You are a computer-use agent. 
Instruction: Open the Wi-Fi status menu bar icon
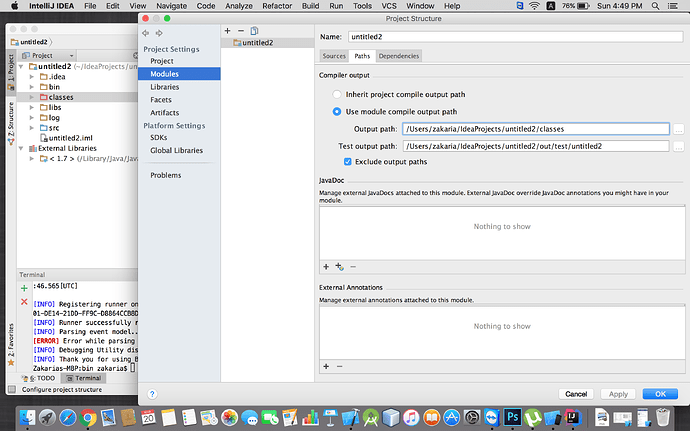[x=534, y=6]
